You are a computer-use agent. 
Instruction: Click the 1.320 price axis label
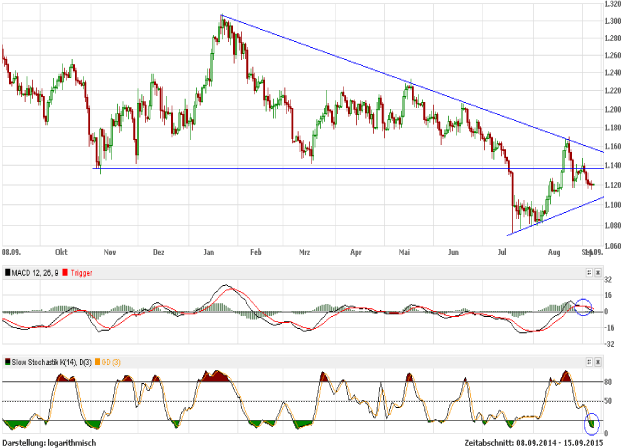coord(611,5)
